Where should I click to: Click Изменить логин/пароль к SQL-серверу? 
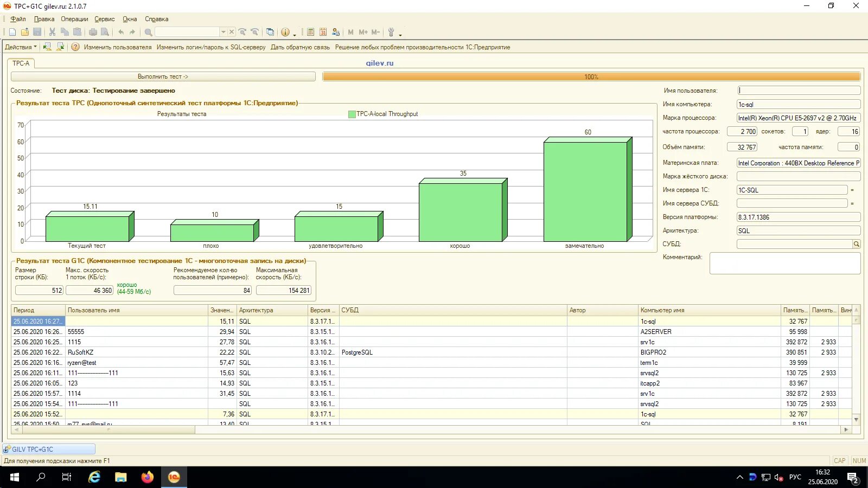point(211,47)
